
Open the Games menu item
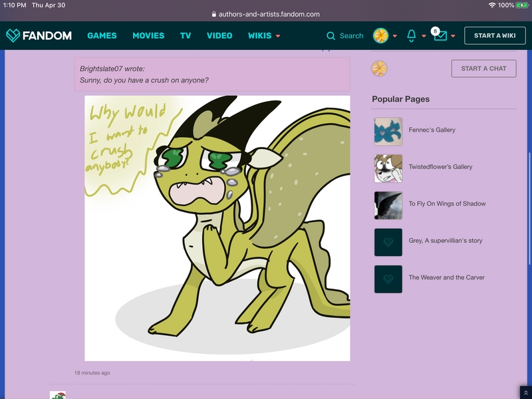(102, 36)
